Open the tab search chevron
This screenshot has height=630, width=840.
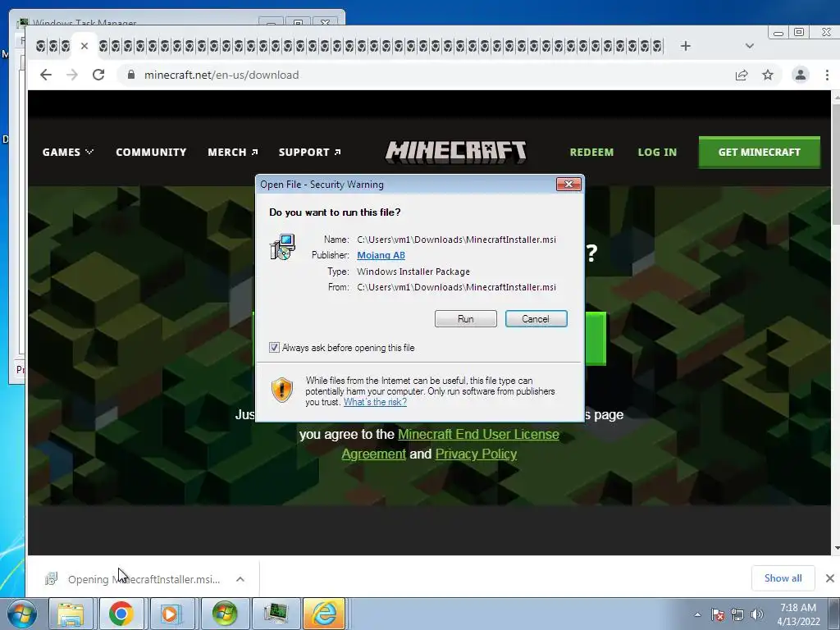click(x=750, y=46)
